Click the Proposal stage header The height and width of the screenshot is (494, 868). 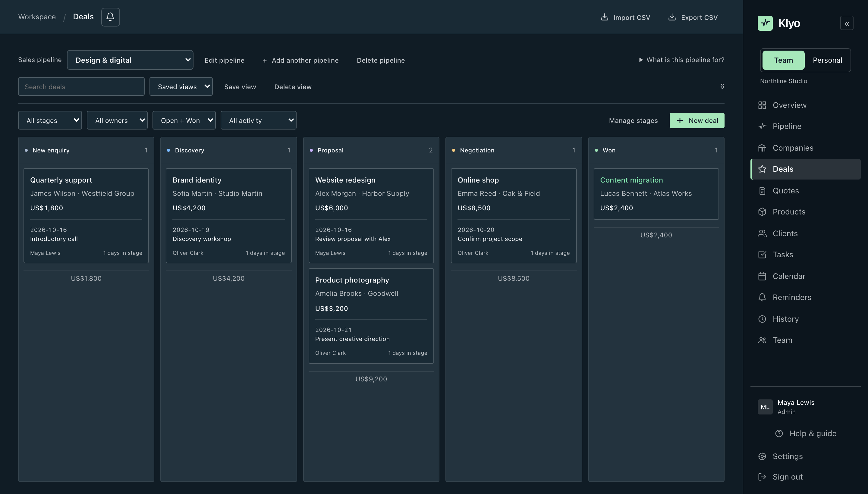371,150
